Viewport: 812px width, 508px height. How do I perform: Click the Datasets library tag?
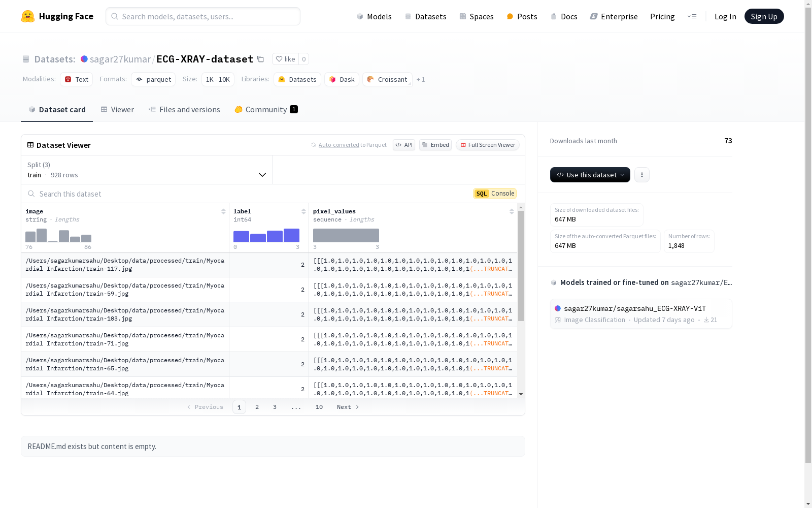tap(297, 79)
